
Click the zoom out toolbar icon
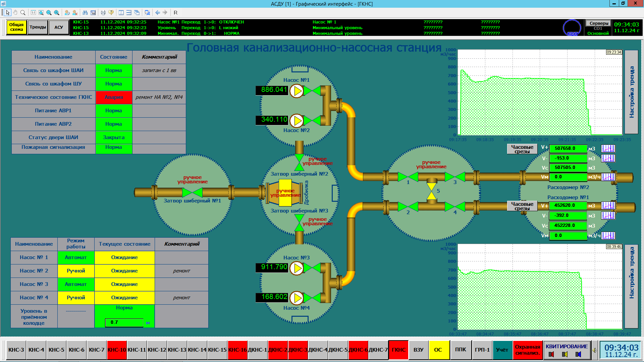click(49, 12)
